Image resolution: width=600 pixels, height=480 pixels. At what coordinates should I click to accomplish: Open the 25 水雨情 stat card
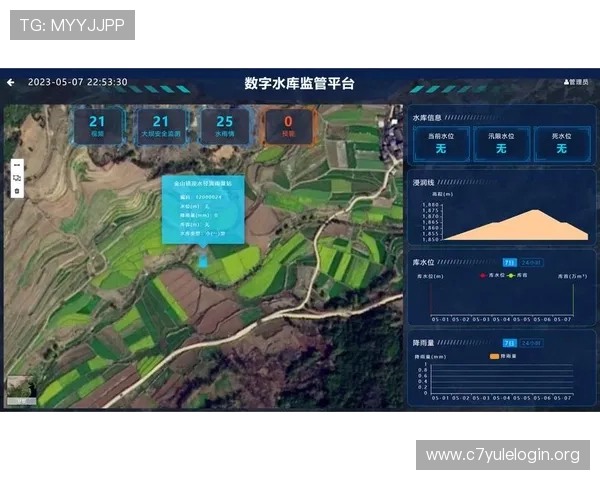[x=225, y=126]
